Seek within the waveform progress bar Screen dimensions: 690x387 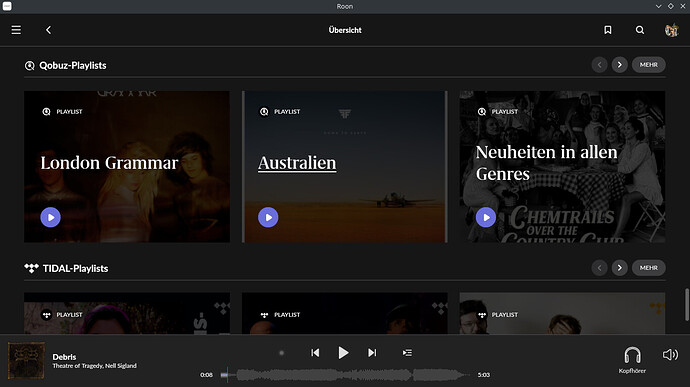(x=345, y=375)
